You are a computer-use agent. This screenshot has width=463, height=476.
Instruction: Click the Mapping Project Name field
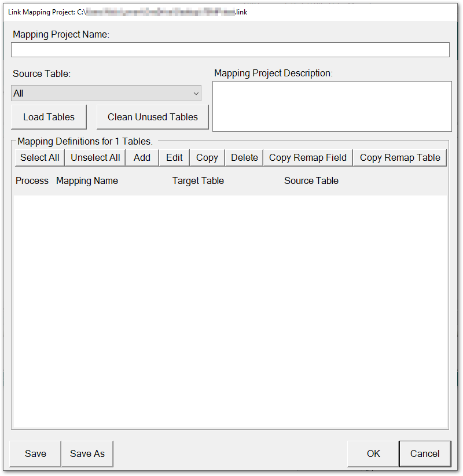coord(230,49)
